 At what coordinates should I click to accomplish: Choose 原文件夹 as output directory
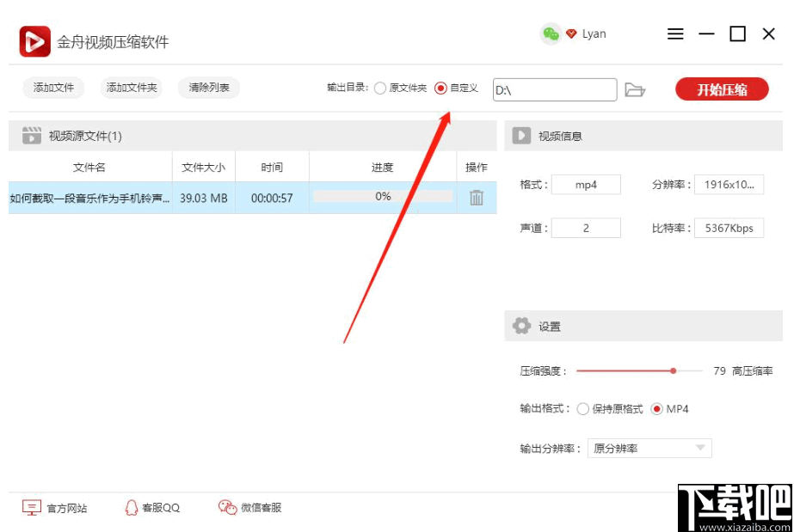point(379,87)
